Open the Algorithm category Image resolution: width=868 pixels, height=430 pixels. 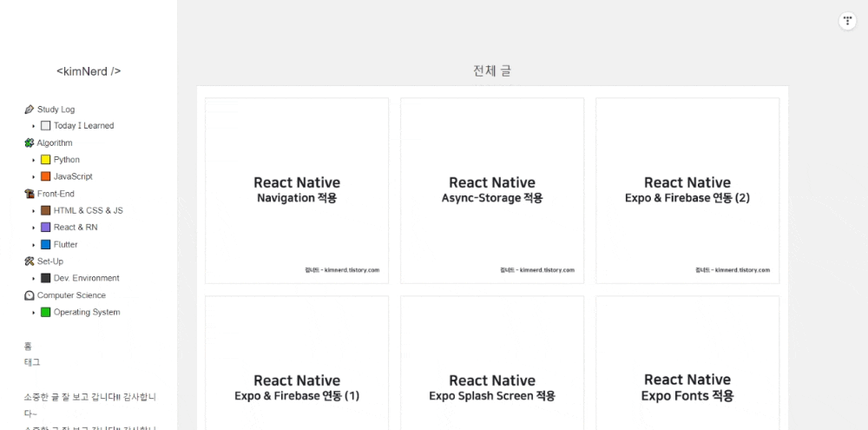[x=55, y=143]
